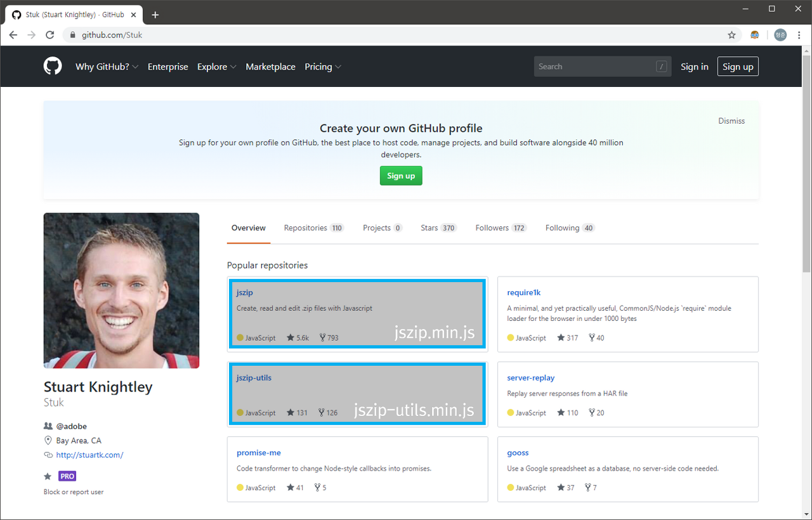This screenshot has height=520, width=812.
Task: Click the slash shortcut icon in search
Action: tap(662, 67)
